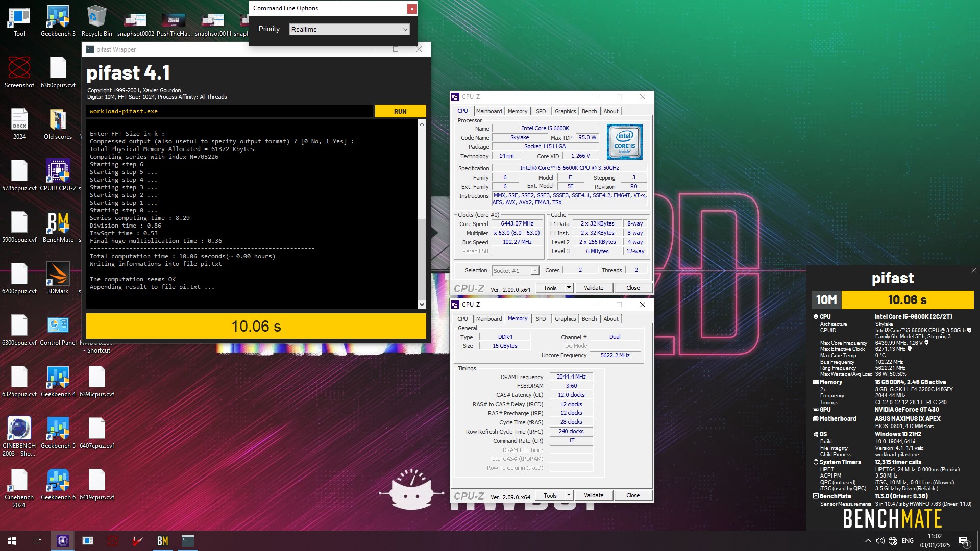Open the Recycle Bin icon
The height and width of the screenshot is (551, 980).
97,21
